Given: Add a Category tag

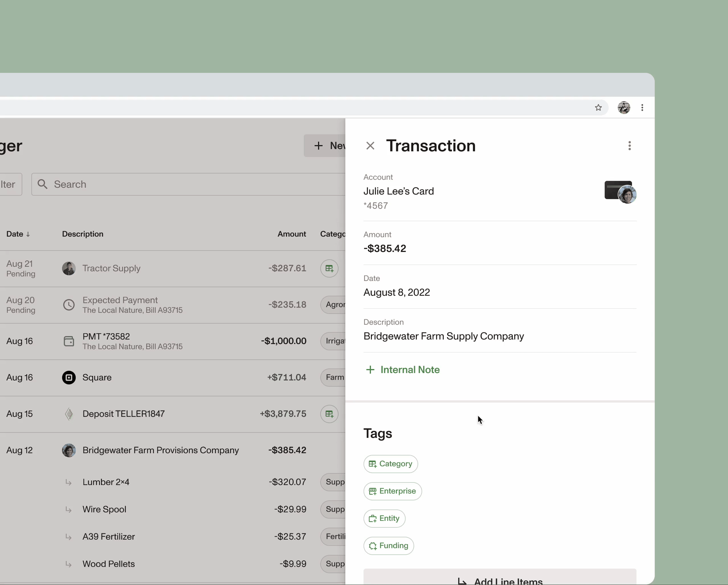Looking at the screenshot, I should point(390,464).
